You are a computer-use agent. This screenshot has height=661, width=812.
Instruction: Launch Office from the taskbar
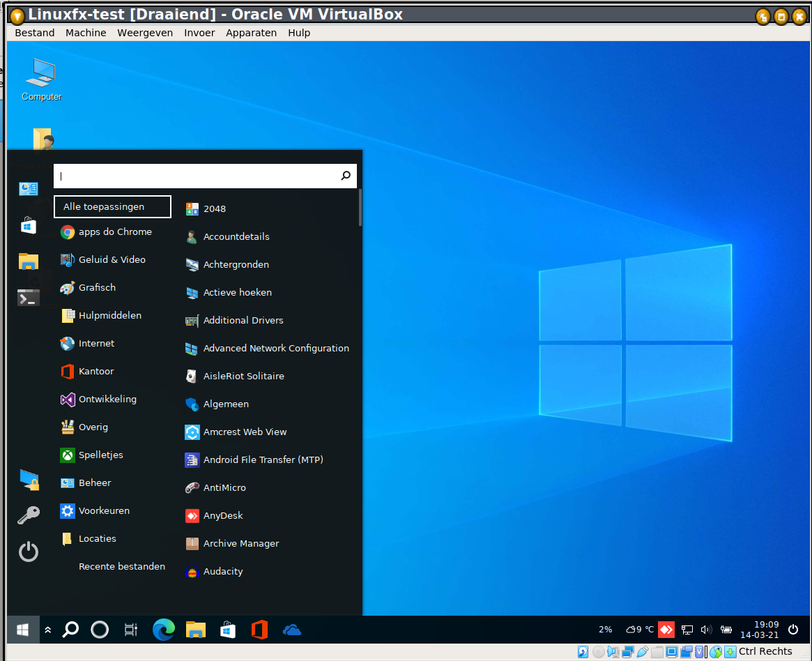pos(259,630)
